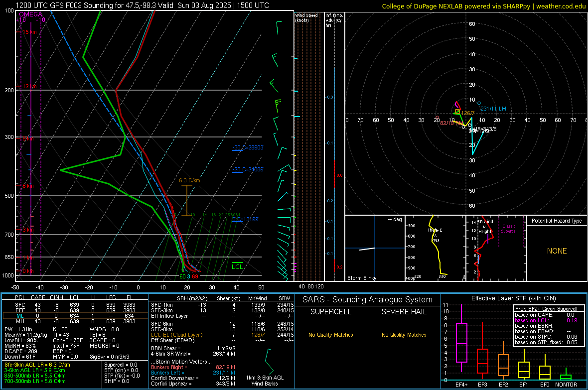Image resolution: width=588 pixels, height=390 pixels.
Task: Click the orange 126/7 hodograph label
Action: coord(467,113)
